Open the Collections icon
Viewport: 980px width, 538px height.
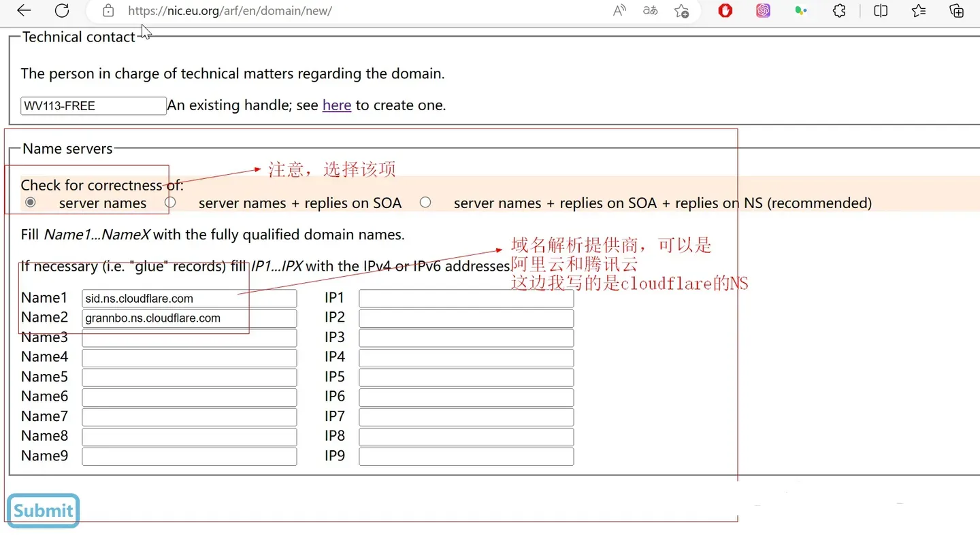pos(957,11)
